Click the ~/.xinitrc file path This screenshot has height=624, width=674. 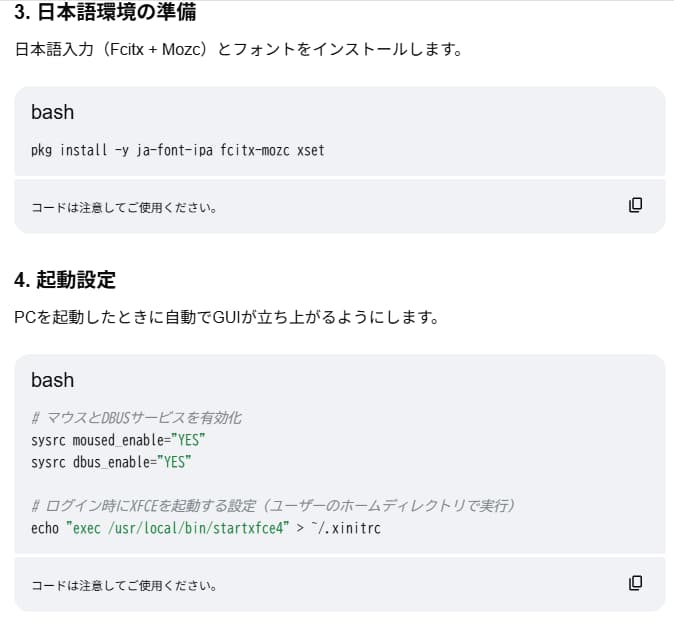pos(343,527)
